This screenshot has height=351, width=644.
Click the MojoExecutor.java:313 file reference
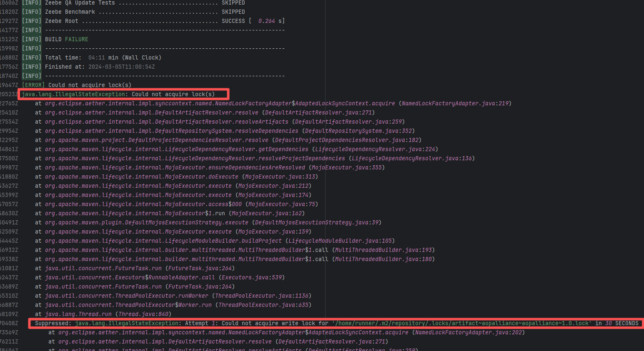click(x=280, y=177)
